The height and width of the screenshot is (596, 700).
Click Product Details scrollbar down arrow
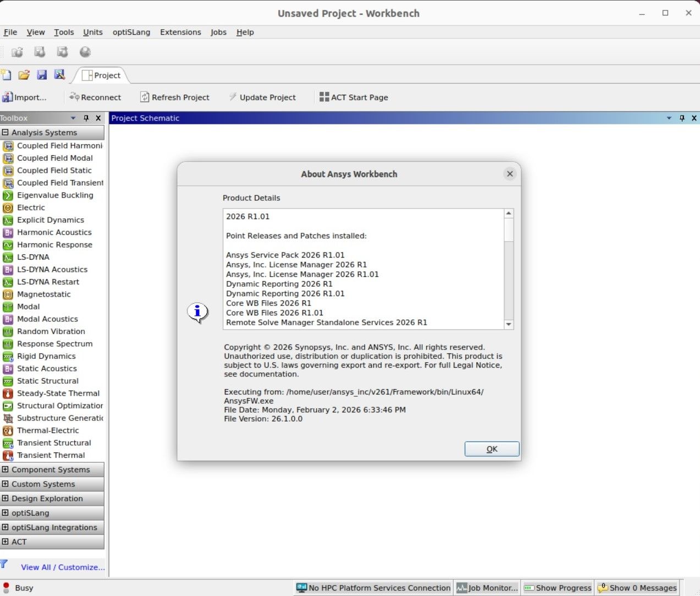click(x=509, y=325)
